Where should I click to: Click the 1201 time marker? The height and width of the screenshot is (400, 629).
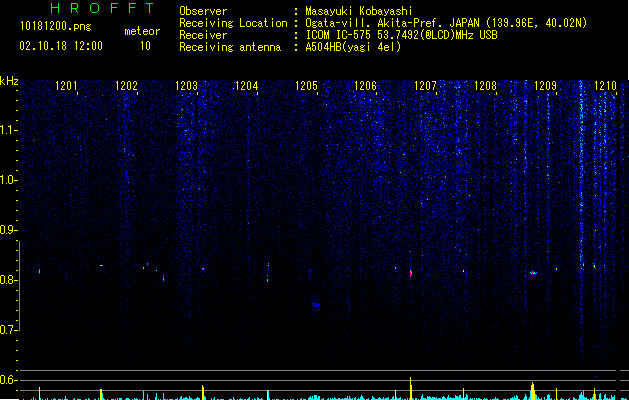tap(66, 86)
